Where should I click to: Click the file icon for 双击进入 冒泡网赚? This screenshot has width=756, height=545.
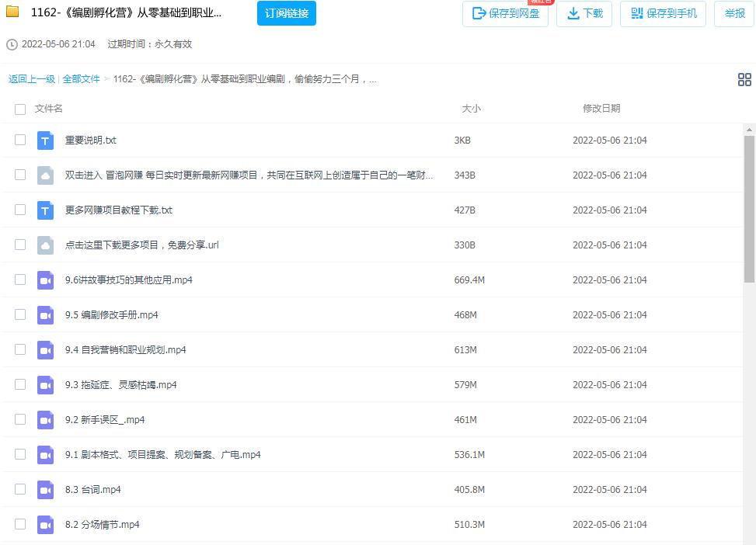[45, 175]
